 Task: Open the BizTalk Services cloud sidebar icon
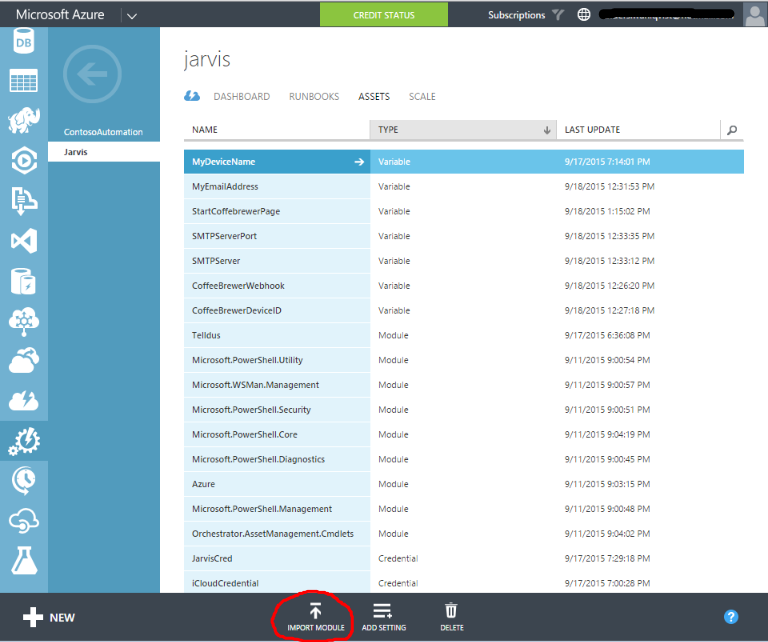pyautogui.click(x=24, y=321)
